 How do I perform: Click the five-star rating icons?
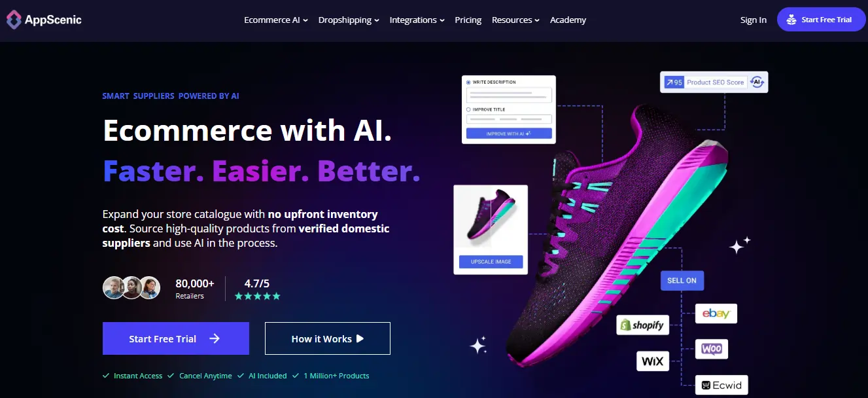pyautogui.click(x=258, y=297)
